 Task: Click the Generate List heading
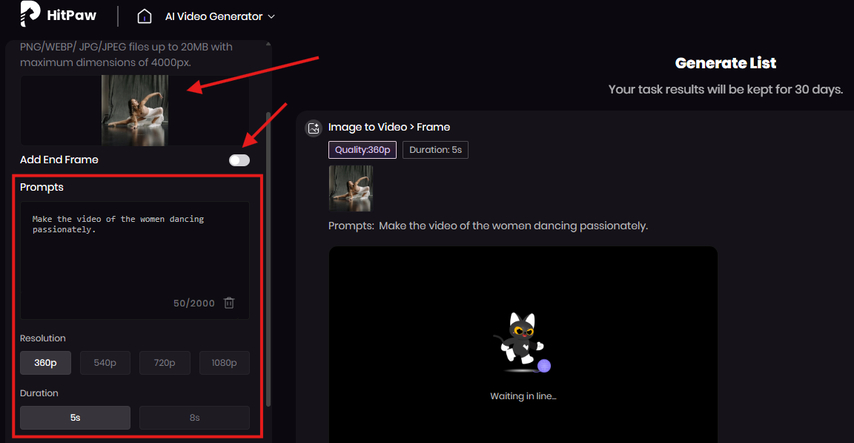pyautogui.click(x=725, y=63)
